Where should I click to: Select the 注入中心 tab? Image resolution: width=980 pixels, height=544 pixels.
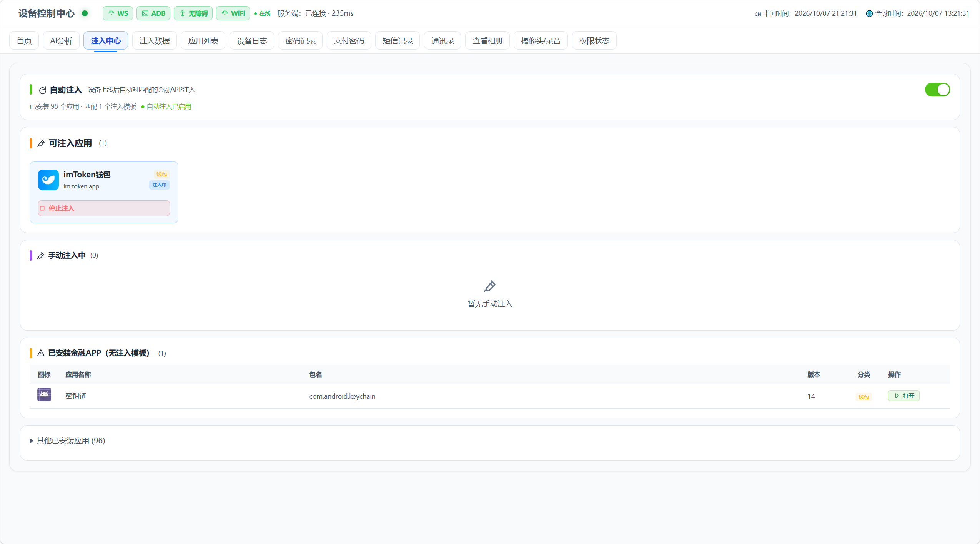(106, 41)
